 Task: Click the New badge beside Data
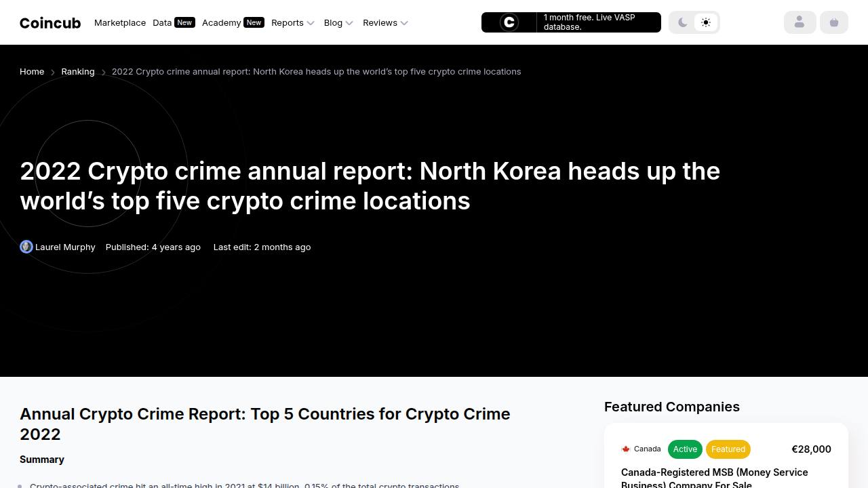(184, 22)
